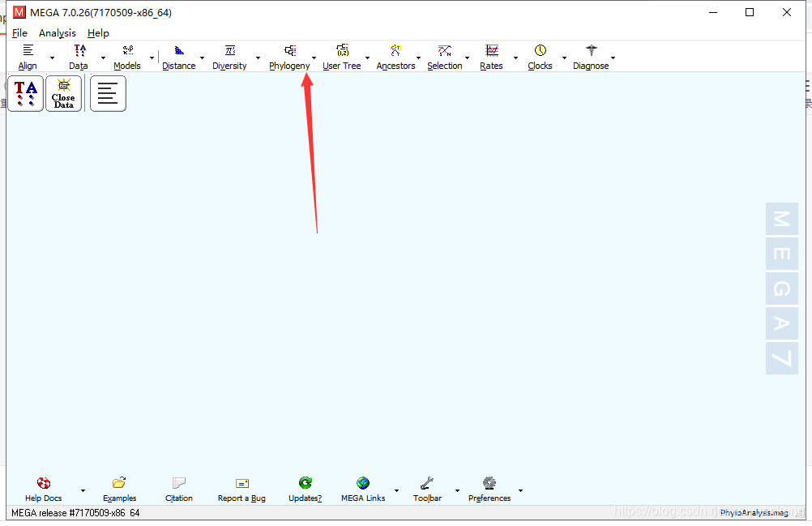The height and width of the screenshot is (526, 812).
Task: Expand the Clocks dropdown arrow
Action: click(x=564, y=58)
